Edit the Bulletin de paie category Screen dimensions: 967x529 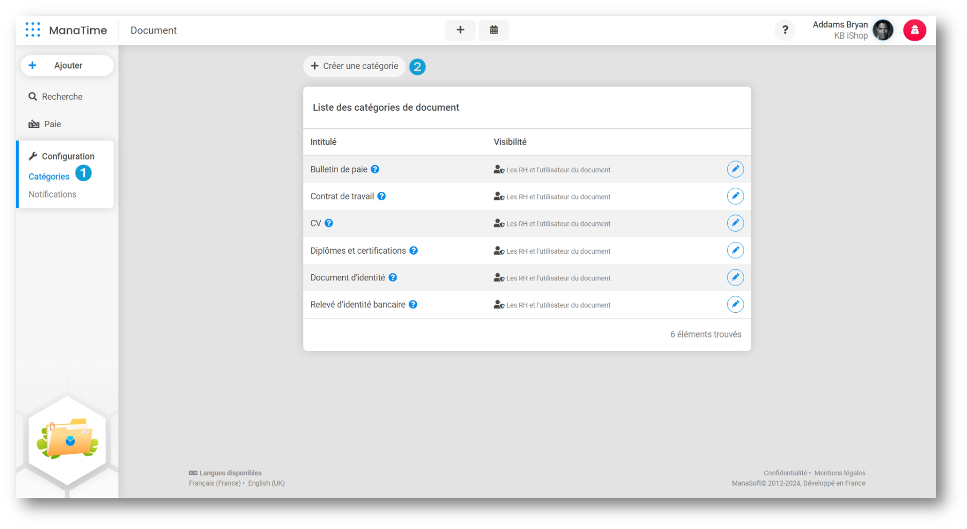coord(735,169)
